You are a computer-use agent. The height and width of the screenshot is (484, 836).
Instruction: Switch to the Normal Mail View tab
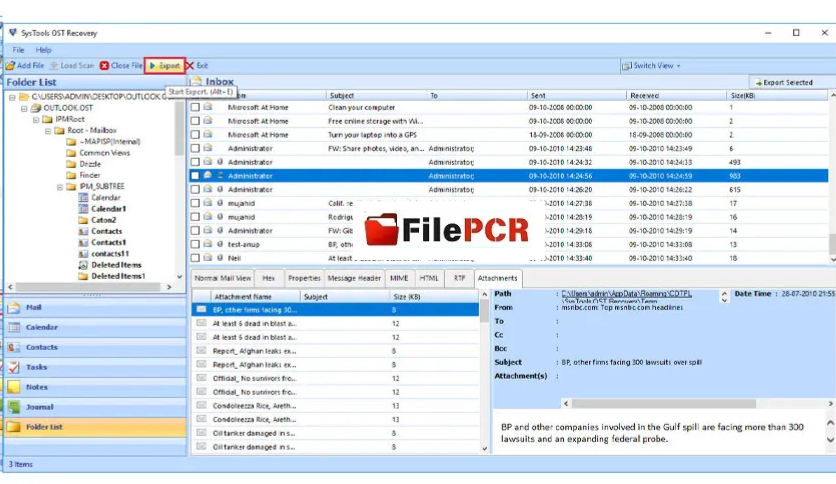[223, 278]
